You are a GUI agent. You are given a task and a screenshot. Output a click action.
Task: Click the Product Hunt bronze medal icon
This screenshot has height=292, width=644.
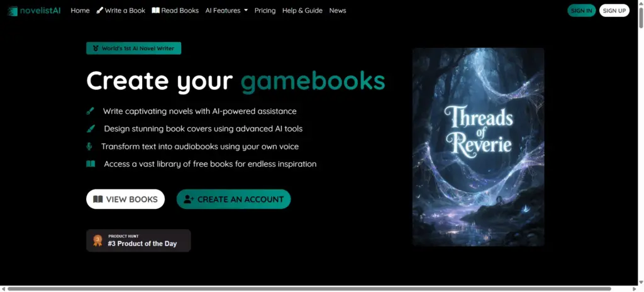97,240
